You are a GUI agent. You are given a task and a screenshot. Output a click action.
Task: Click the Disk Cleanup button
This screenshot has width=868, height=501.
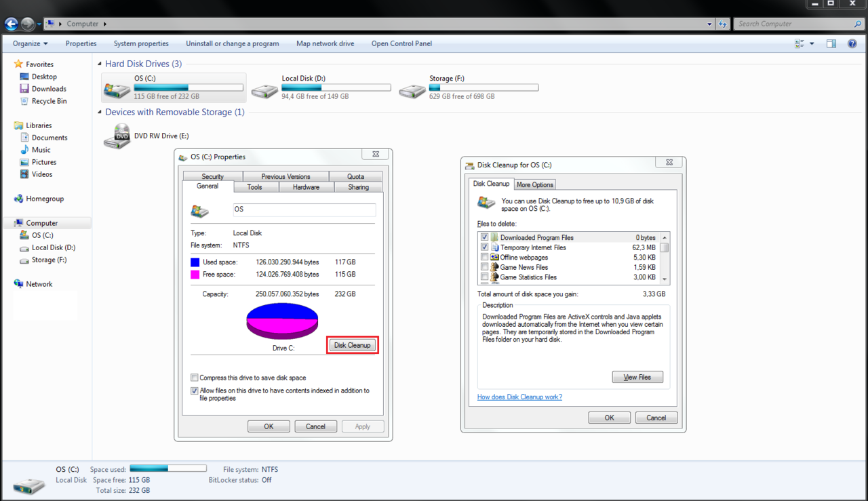pos(352,345)
